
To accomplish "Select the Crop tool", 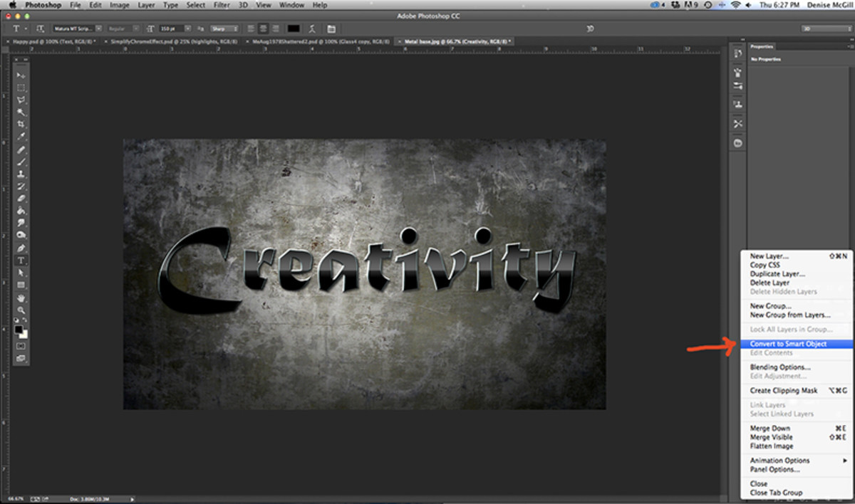I will point(21,124).
